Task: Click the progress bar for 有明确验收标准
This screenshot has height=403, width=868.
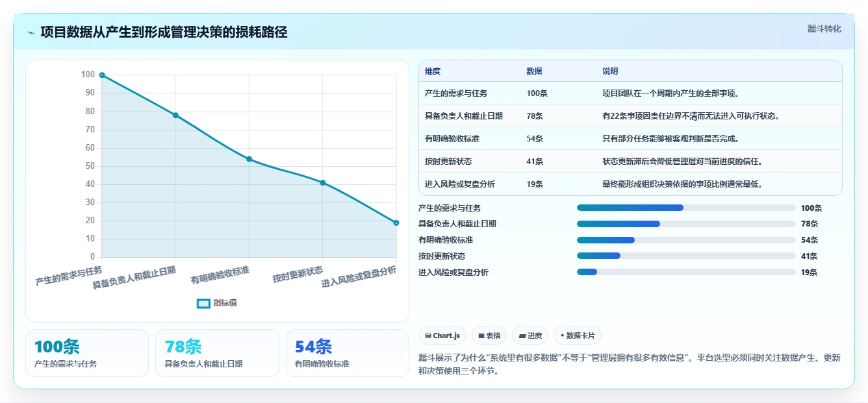Action: 686,240
